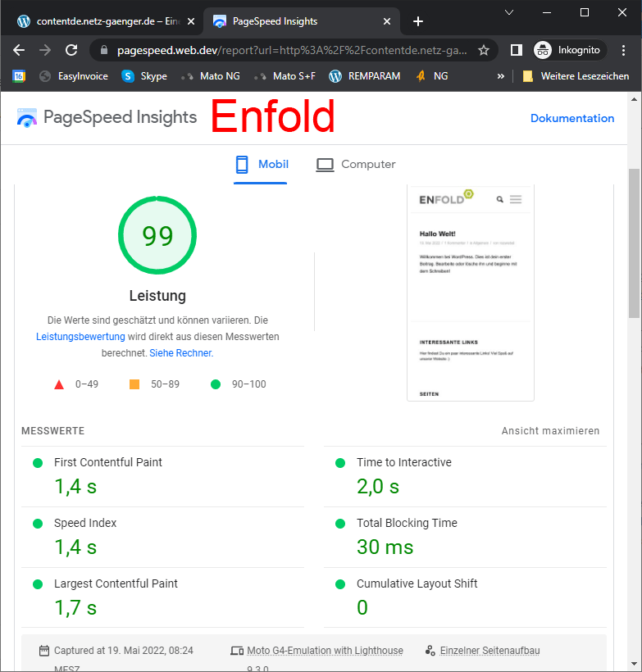Switch to the Mobil results tab

point(261,165)
